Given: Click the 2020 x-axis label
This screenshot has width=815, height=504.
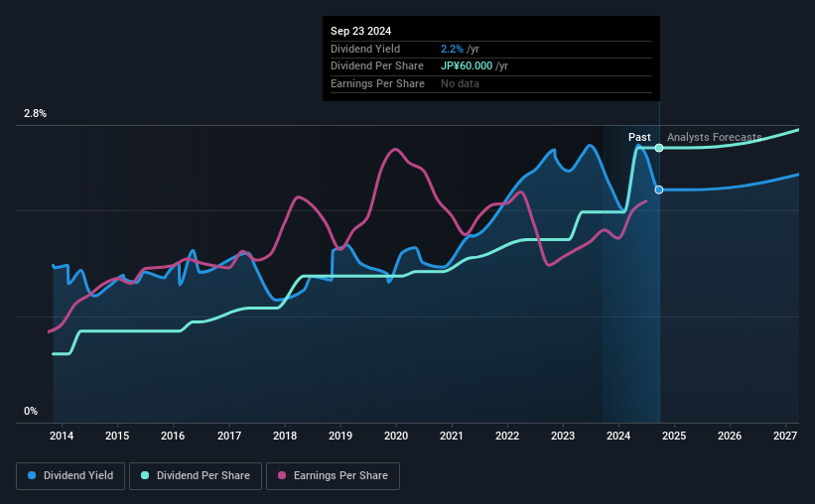Looking at the screenshot, I should 396,436.
